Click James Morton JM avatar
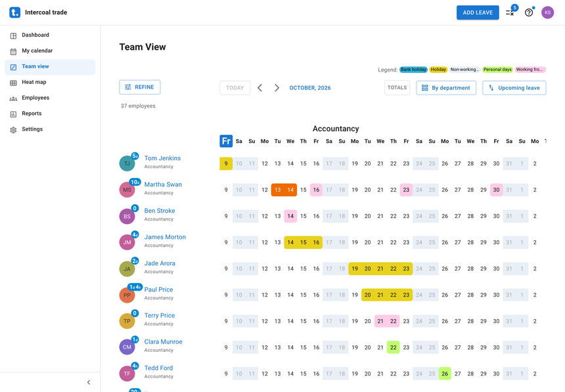Screen dimensions: 565x392 tap(127, 242)
